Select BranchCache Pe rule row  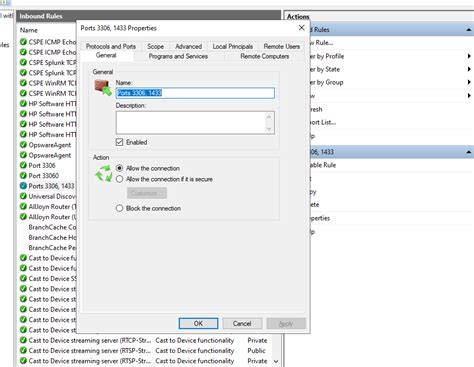point(52,248)
